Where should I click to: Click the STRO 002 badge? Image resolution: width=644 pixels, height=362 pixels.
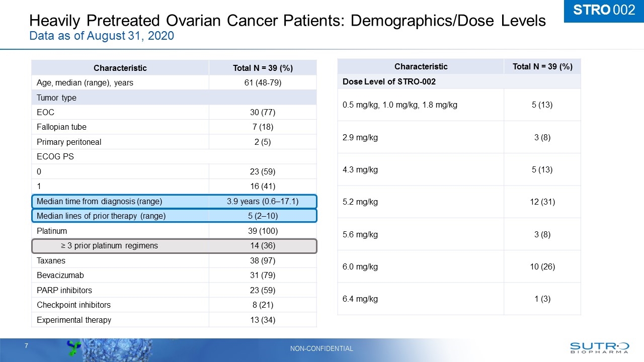(x=604, y=11)
